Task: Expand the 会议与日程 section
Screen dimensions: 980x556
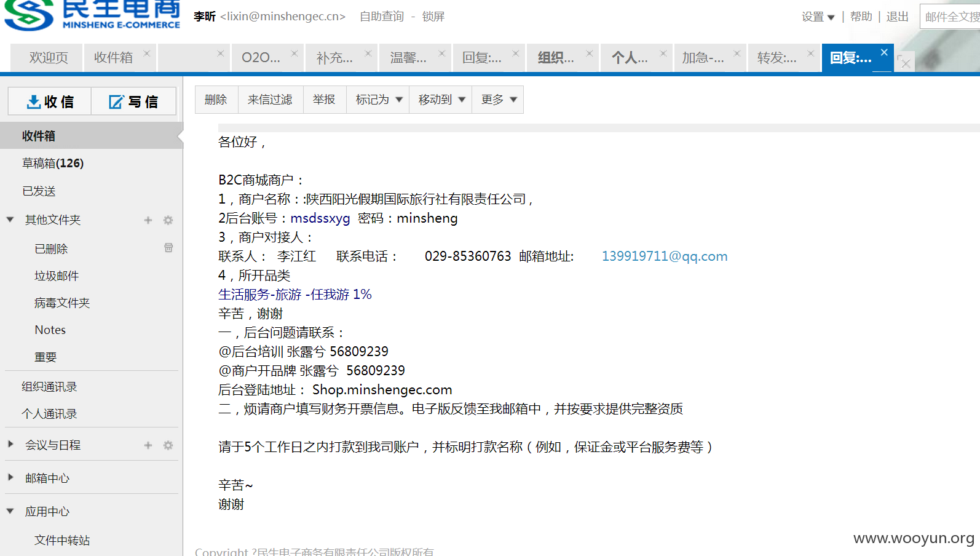Action: (x=10, y=444)
